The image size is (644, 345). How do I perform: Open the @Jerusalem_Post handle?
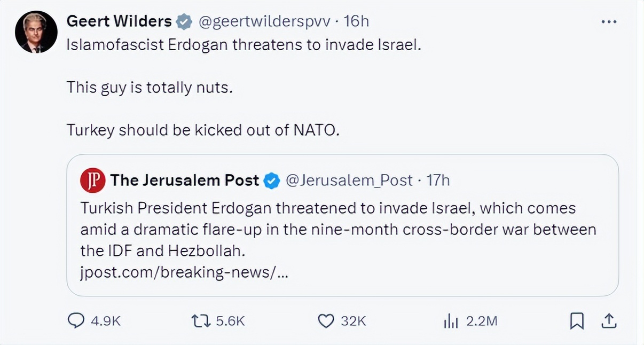tap(349, 181)
